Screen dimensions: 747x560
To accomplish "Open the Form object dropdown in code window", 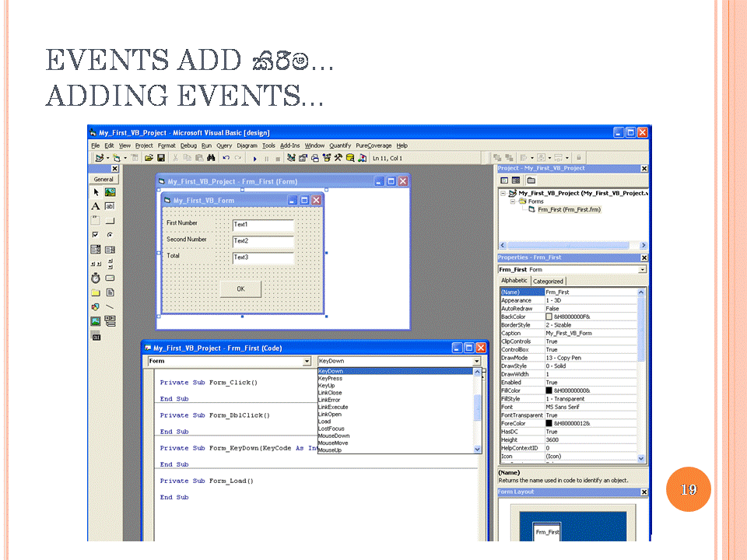I will point(307,362).
